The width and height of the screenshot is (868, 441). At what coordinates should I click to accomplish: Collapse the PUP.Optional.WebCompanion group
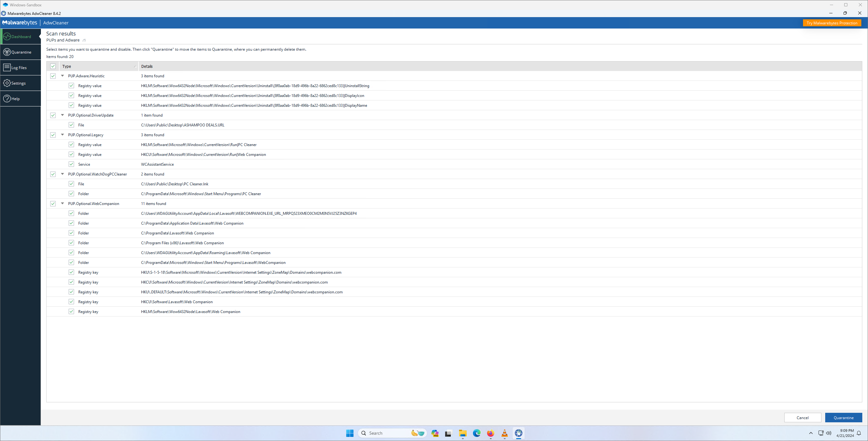click(62, 204)
